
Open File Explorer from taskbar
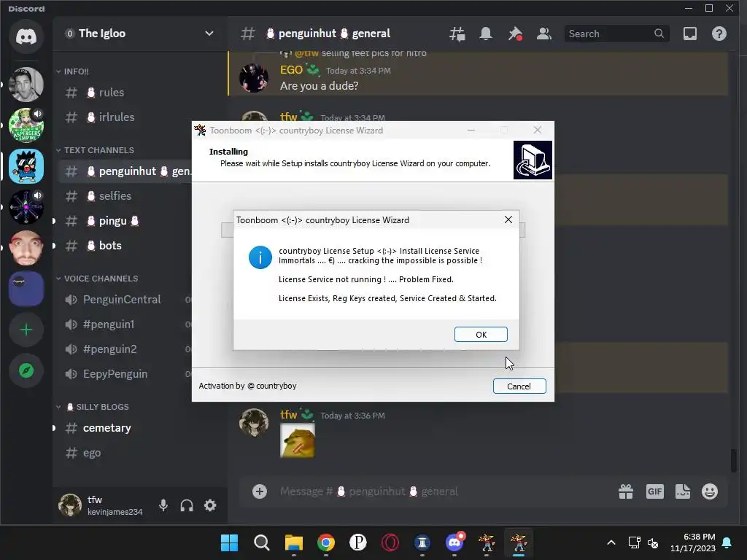coord(294,542)
